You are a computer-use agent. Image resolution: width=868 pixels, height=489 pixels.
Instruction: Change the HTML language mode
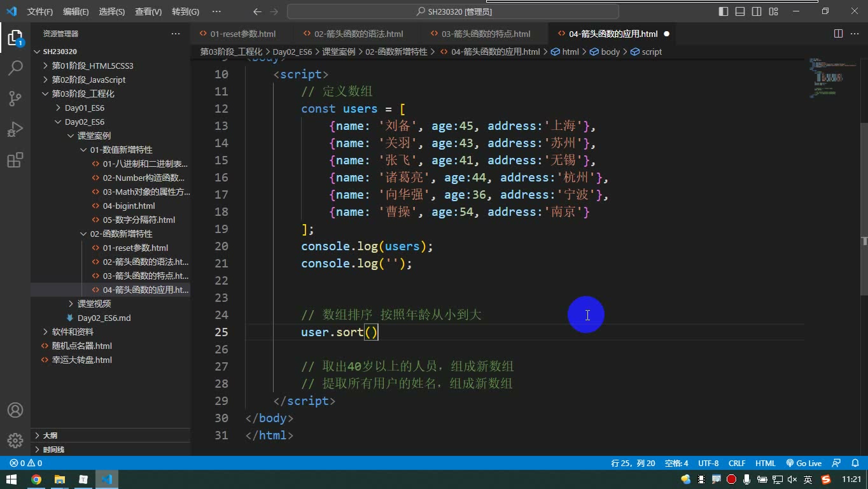pos(765,464)
